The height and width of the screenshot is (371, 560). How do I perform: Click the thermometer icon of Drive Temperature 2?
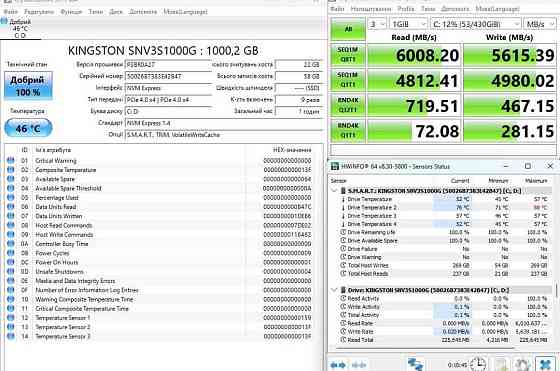point(343,207)
